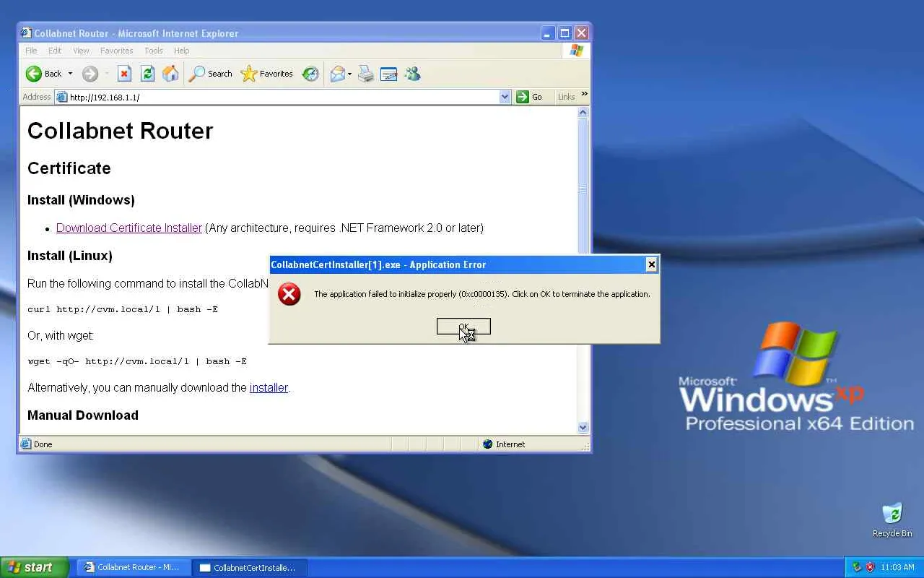
Task: Click the page scrollbar up arrow
Action: coord(583,113)
